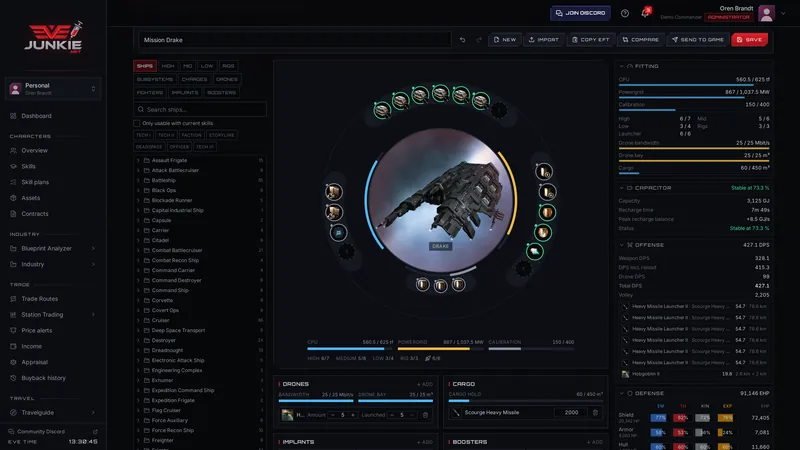Open the character Overview sidebar entry
Image resolution: width=800 pixels, height=450 pixels.
tap(34, 151)
